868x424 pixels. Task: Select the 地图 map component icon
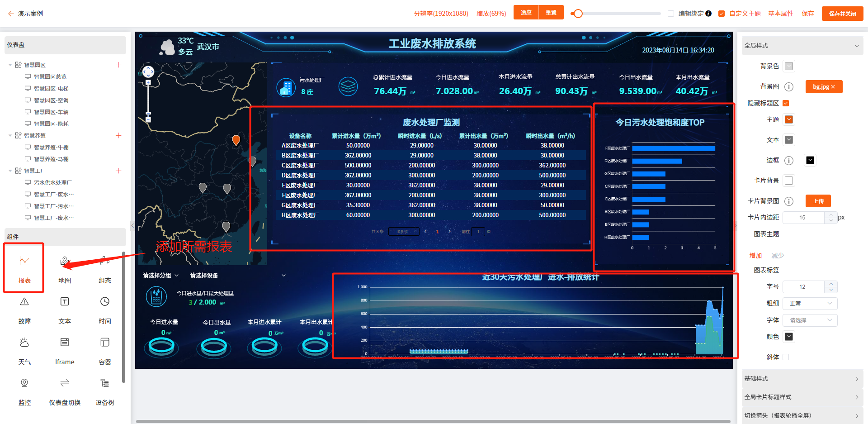pyautogui.click(x=65, y=261)
